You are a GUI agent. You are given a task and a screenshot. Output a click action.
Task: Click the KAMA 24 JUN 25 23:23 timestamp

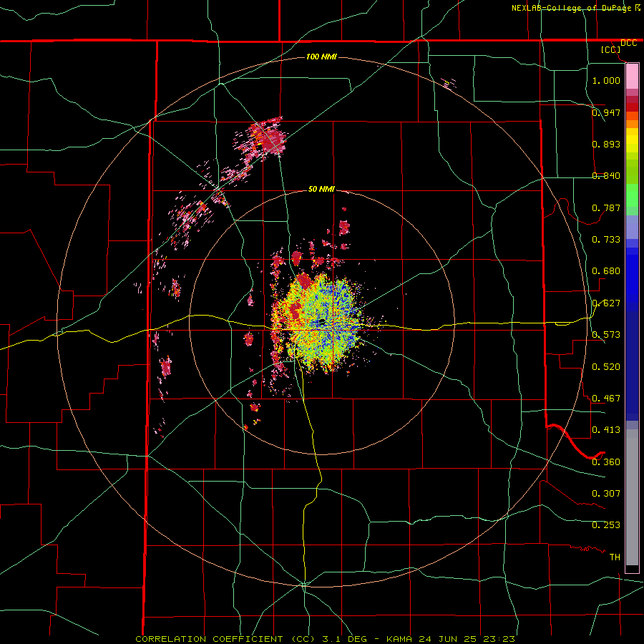pyautogui.click(x=450, y=639)
